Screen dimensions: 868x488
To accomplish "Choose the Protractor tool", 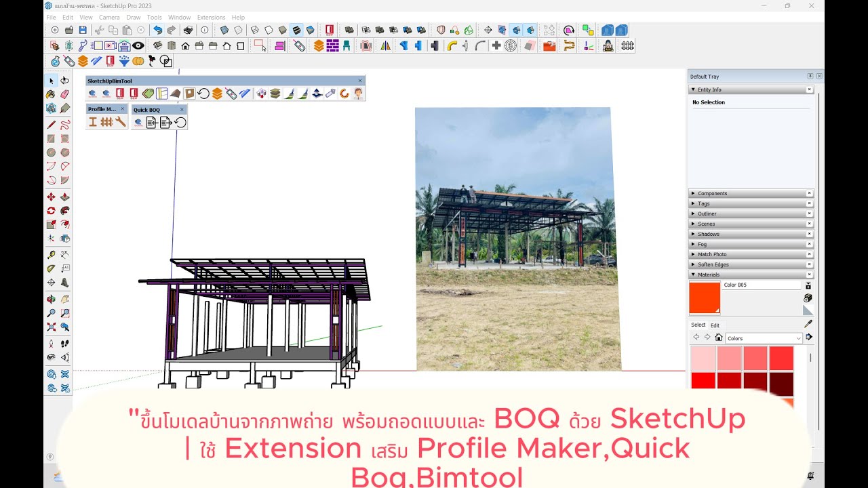I will [x=51, y=268].
